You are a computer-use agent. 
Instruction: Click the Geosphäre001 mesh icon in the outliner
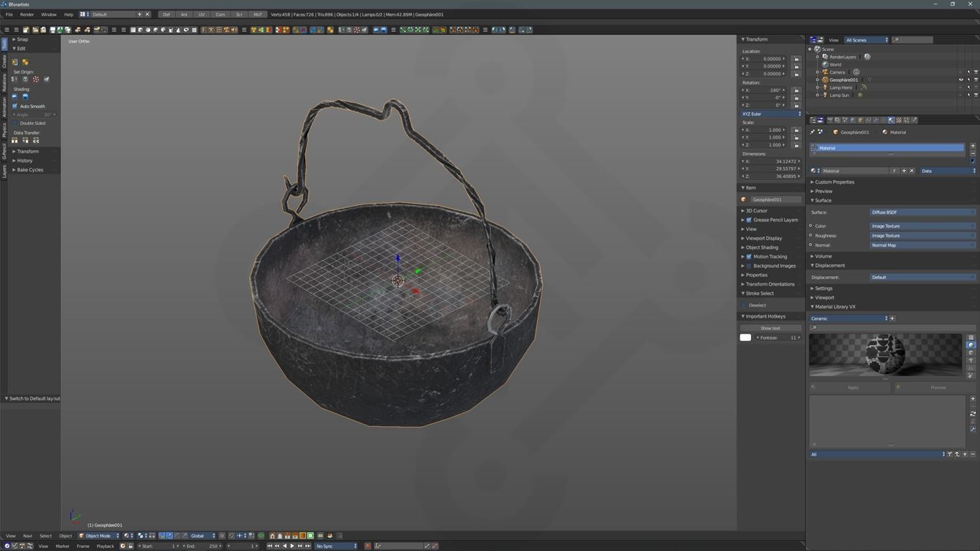[x=825, y=80]
